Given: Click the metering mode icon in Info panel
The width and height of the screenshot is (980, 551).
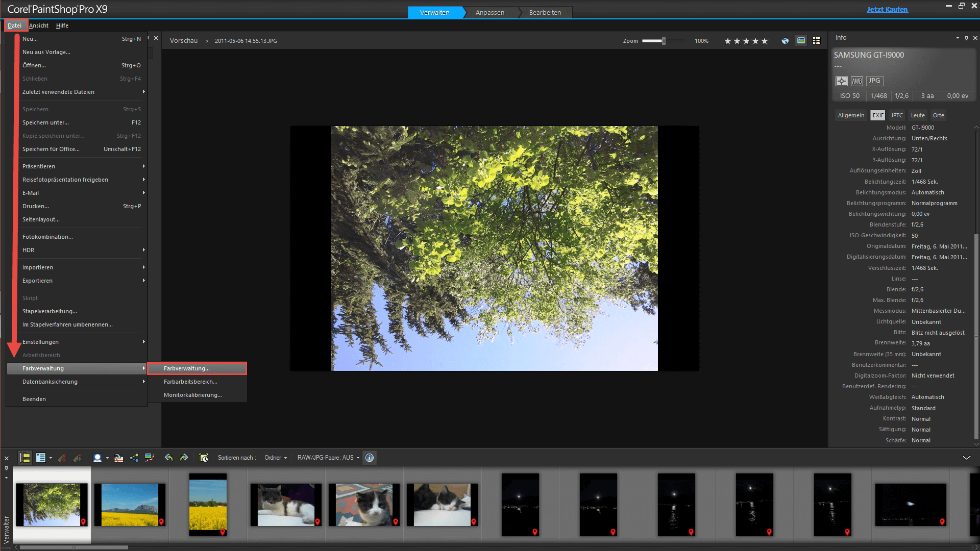Looking at the screenshot, I should pos(841,81).
